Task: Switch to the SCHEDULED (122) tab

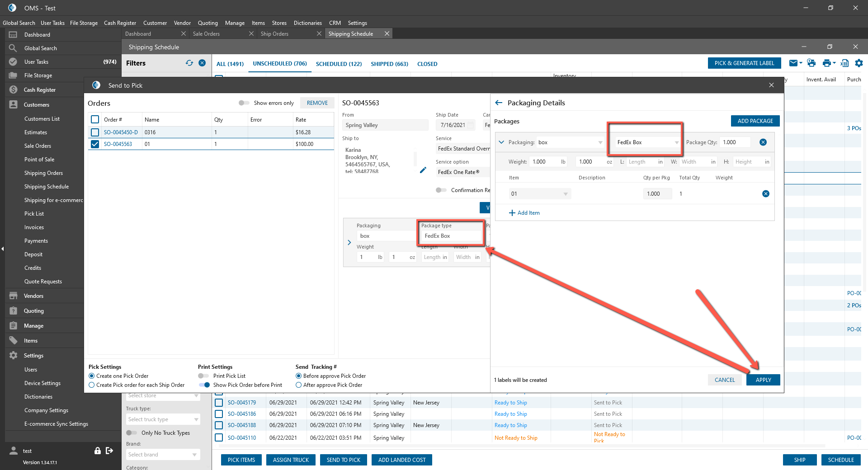Action: 339,64
